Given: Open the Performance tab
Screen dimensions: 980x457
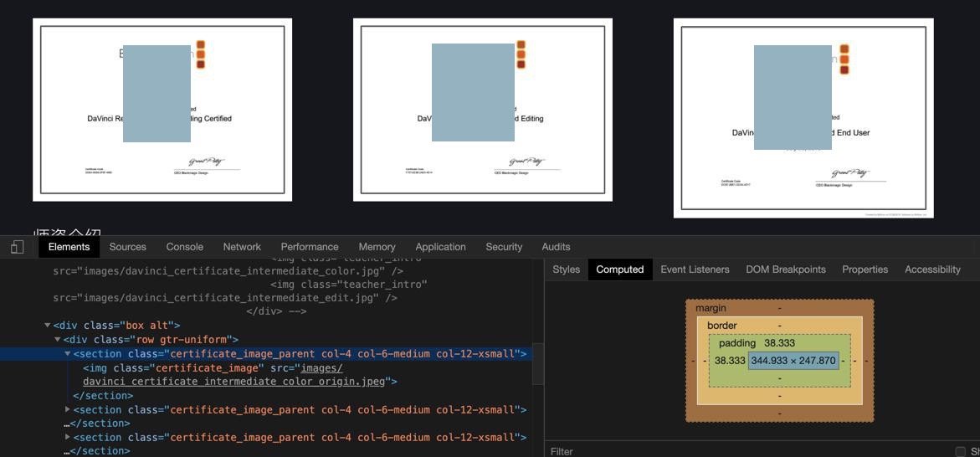Looking at the screenshot, I should point(310,247).
